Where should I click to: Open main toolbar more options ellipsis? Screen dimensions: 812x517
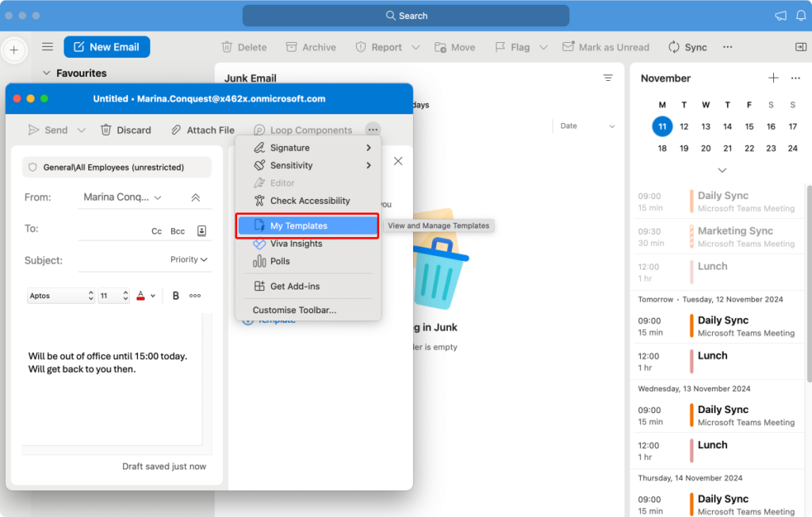(728, 47)
